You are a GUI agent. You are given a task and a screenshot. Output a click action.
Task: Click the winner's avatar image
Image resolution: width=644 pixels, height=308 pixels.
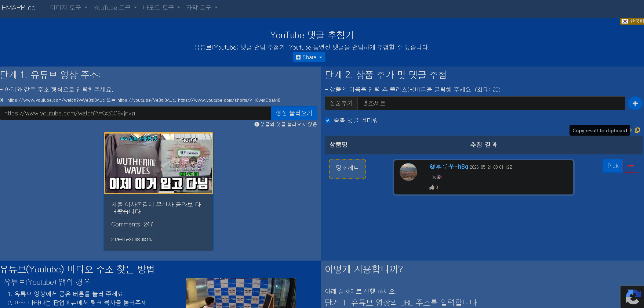tap(408, 172)
